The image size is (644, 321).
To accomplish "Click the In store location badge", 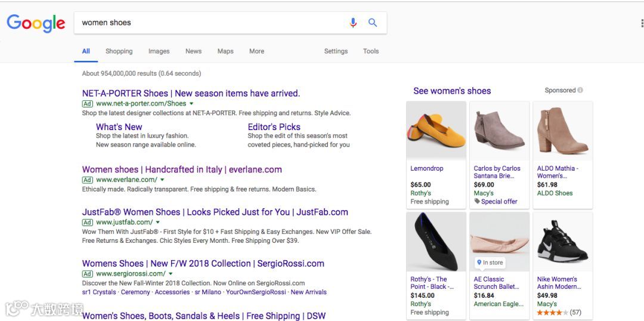I will [490, 262].
